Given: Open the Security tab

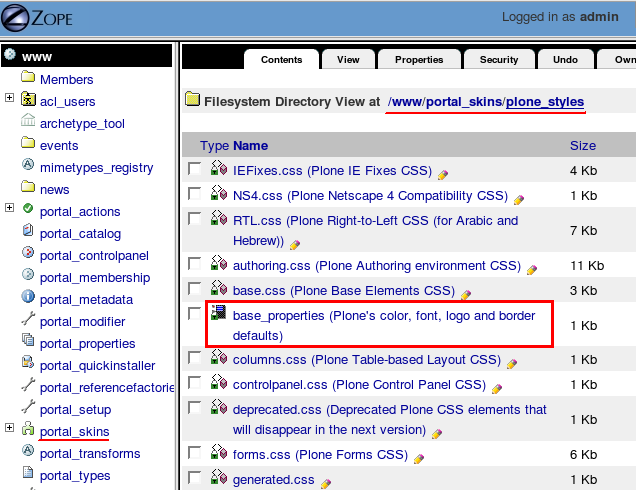Looking at the screenshot, I should pyautogui.click(x=499, y=60).
